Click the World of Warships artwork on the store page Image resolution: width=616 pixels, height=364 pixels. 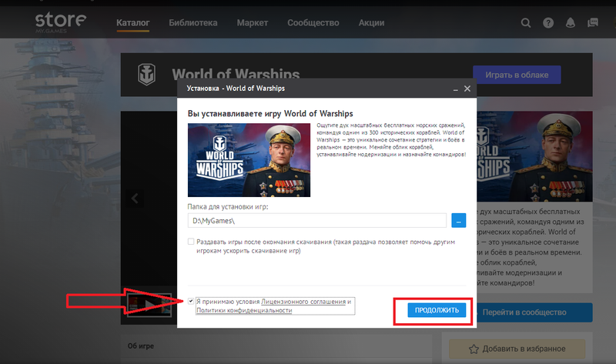[x=534, y=156]
